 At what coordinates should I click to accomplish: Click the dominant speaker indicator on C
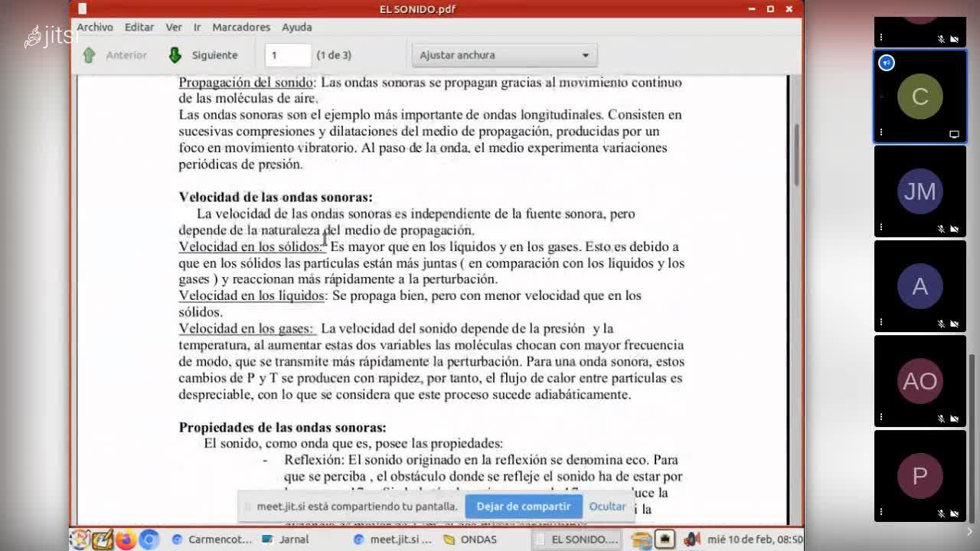(887, 63)
